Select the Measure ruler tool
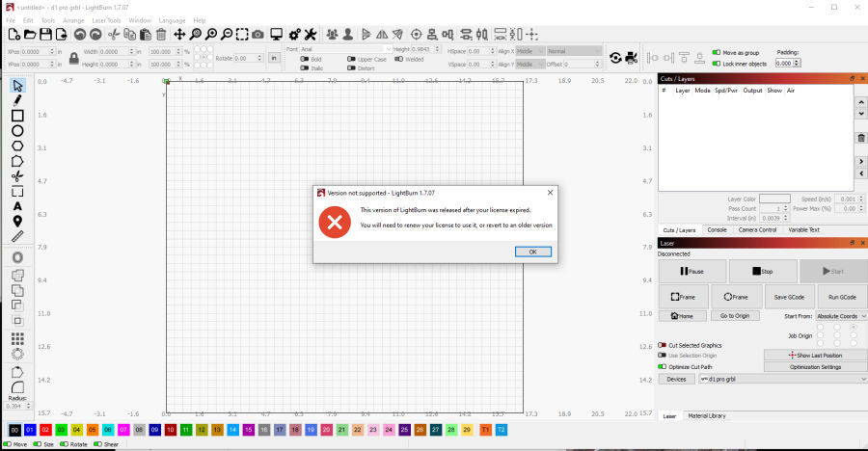Screen dimensions: 868x451 click(17, 236)
